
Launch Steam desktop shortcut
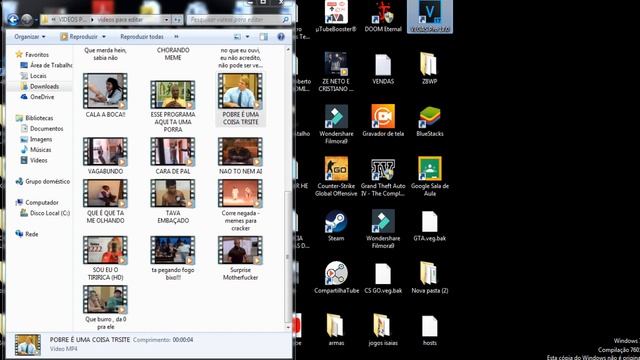[336, 226]
